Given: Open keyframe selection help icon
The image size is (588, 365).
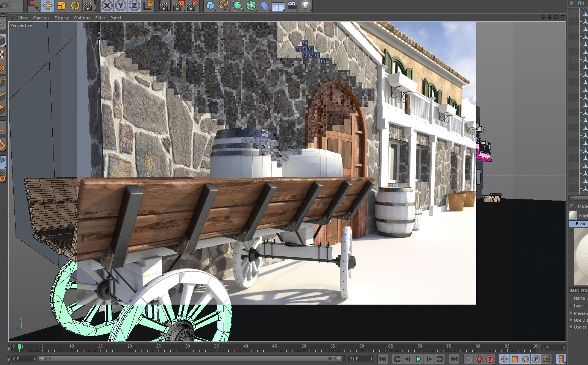Looking at the screenshot, I should coord(490,359).
